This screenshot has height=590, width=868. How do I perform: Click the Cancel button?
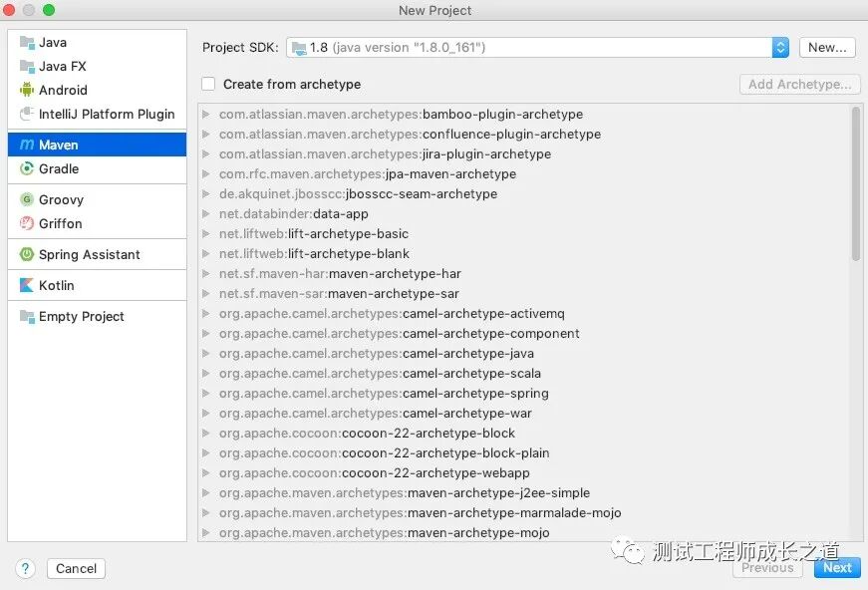pyautogui.click(x=76, y=568)
